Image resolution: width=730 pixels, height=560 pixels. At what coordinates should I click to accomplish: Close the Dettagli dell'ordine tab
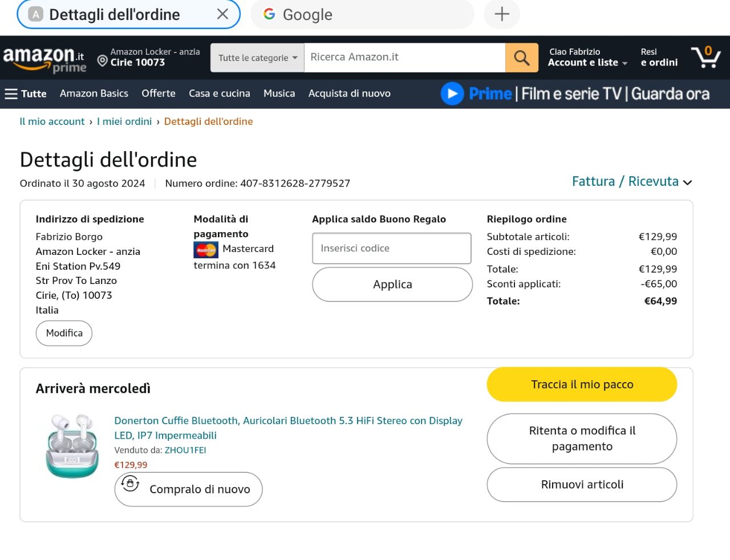pyautogui.click(x=222, y=14)
